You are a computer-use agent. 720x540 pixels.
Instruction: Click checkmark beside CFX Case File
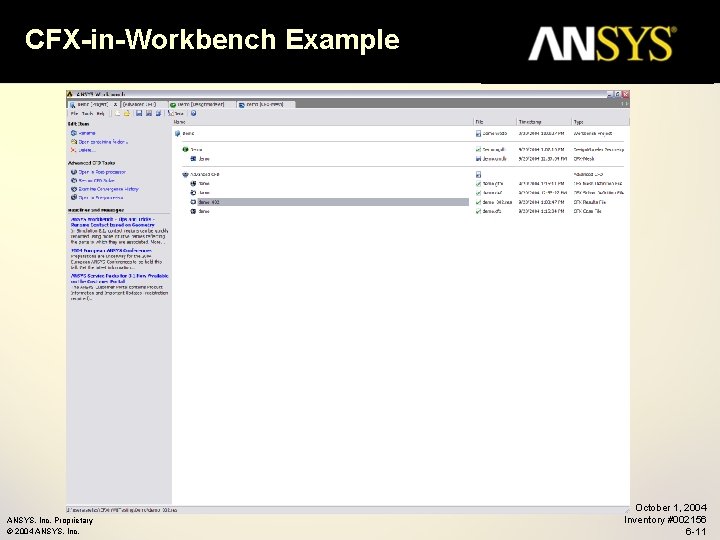click(478, 211)
